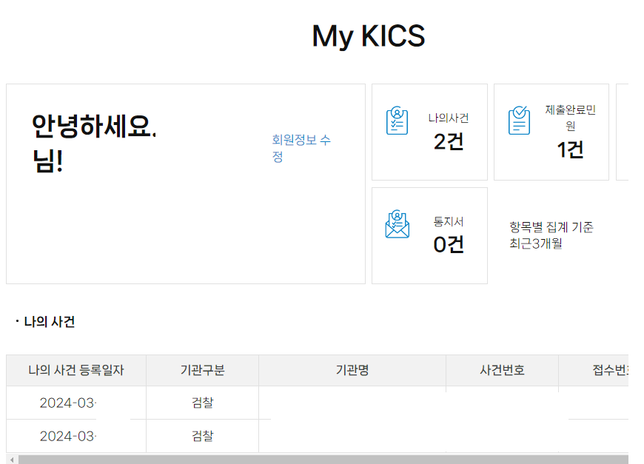Click the 사건번호 column header

[502, 371]
